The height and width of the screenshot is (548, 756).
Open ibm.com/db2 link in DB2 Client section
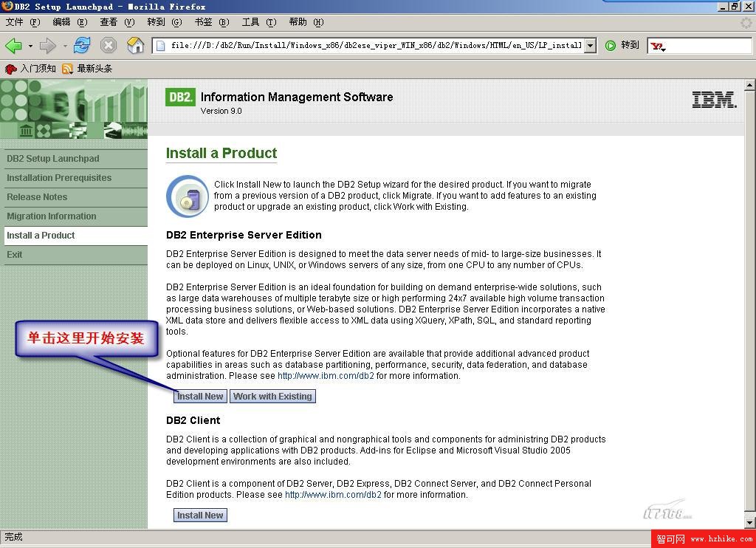333,494
